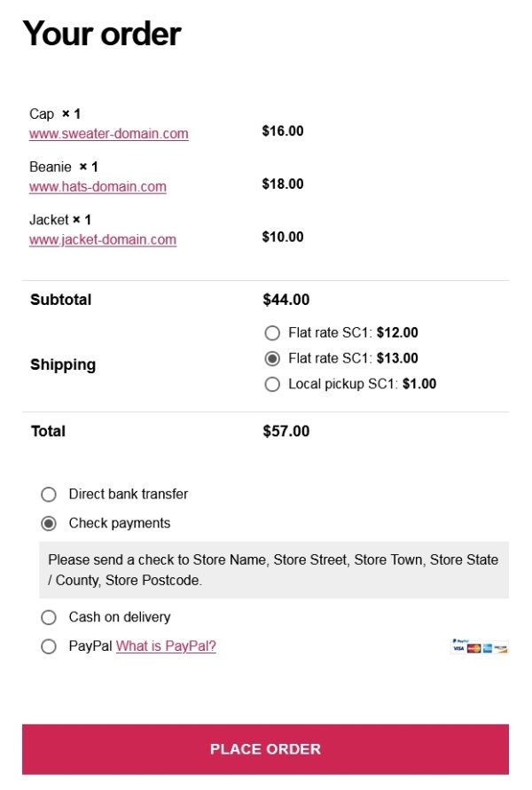
Task: Open the "What is PayPal?" link
Action: pos(166,646)
